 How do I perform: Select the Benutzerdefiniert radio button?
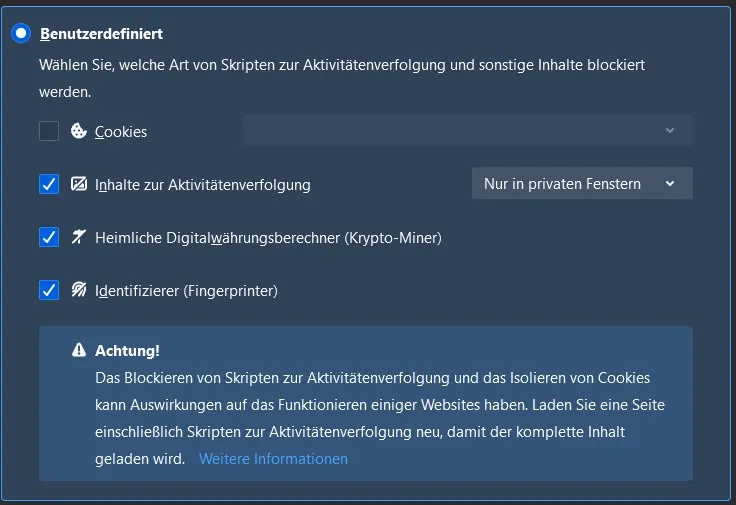coord(21,33)
